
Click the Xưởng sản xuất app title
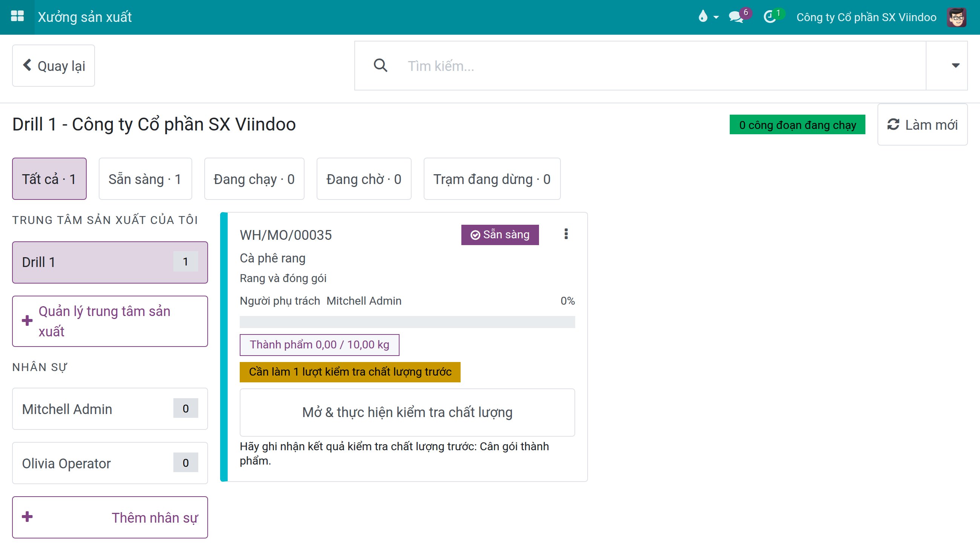click(85, 17)
